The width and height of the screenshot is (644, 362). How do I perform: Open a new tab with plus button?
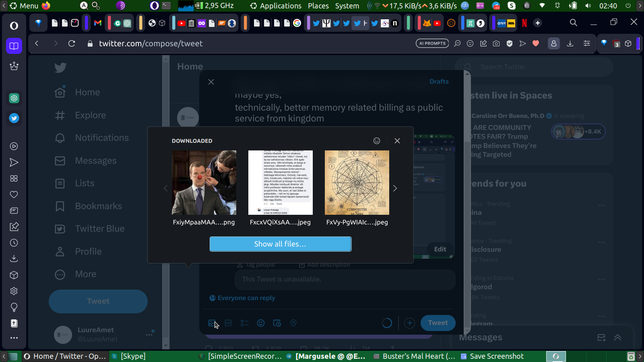point(538,23)
